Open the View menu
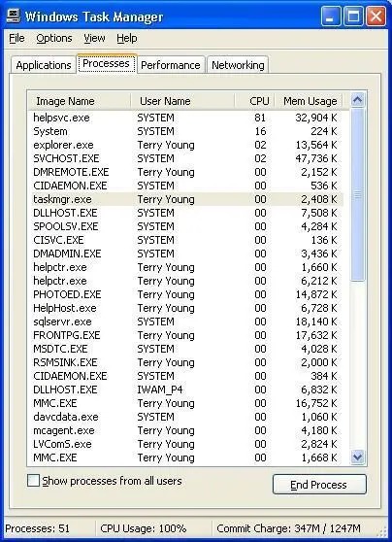 point(94,38)
